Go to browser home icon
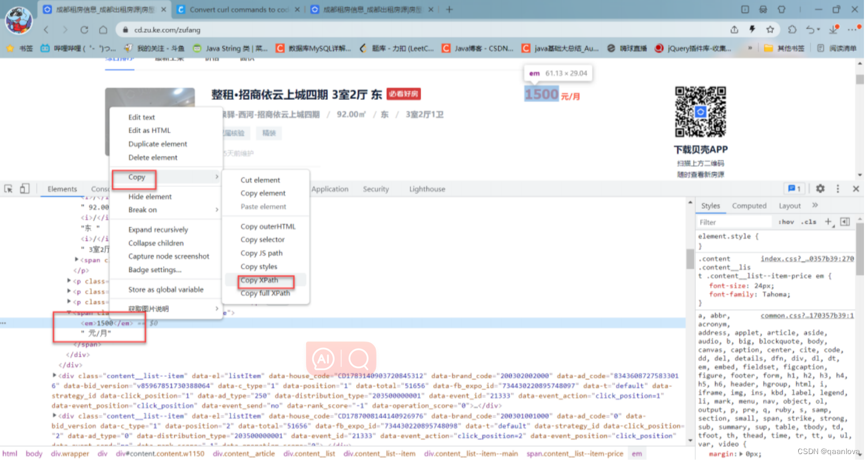This screenshot has height=461, width=868. click(x=103, y=29)
